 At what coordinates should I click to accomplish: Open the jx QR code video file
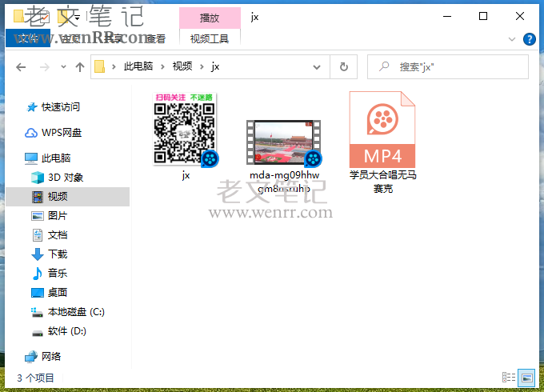tap(186, 129)
